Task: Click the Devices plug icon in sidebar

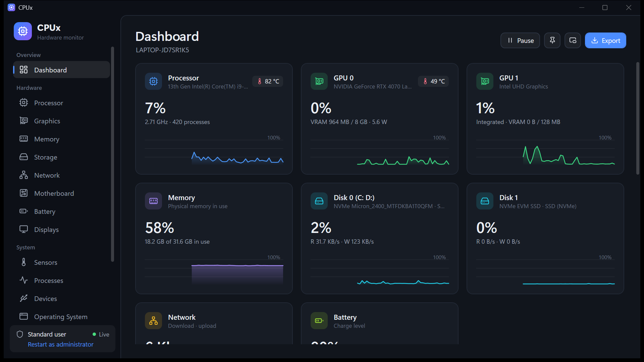Action: pos(23,298)
